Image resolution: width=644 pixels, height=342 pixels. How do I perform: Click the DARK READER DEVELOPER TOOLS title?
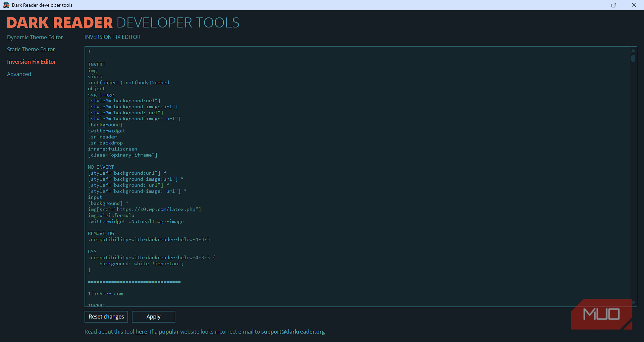[x=123, y=23]
